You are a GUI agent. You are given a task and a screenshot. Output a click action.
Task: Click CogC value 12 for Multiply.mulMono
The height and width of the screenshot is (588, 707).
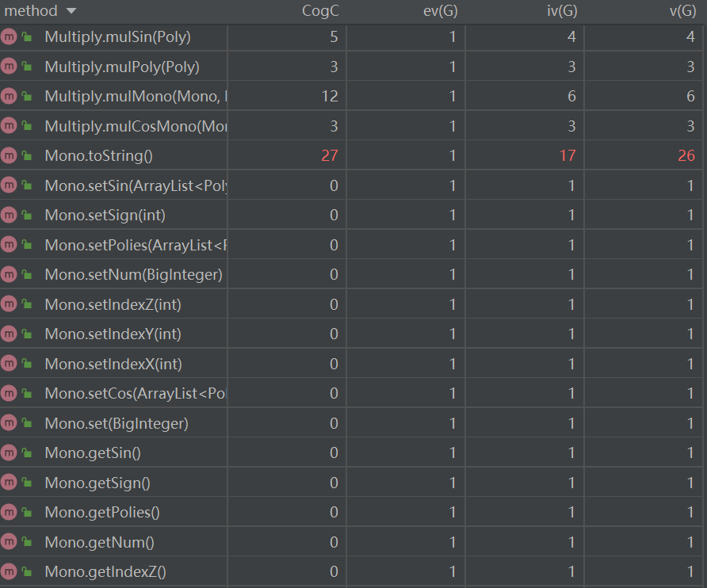point(330,96)
